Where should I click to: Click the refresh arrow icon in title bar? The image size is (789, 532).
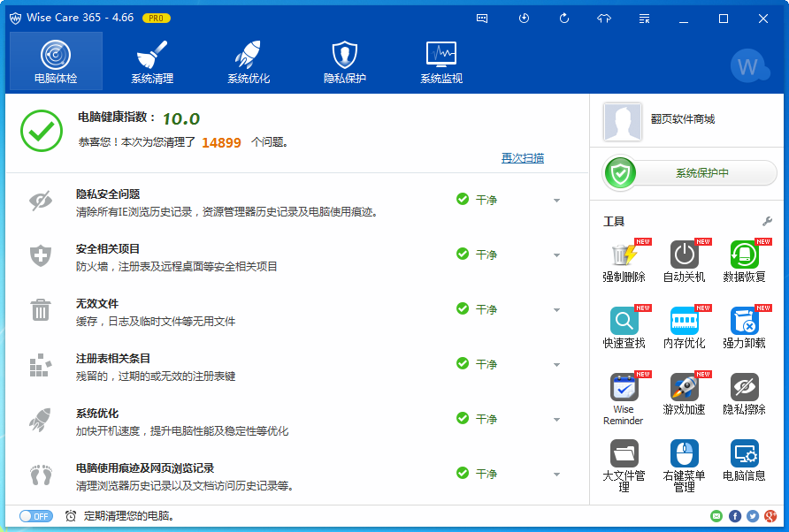564,19
